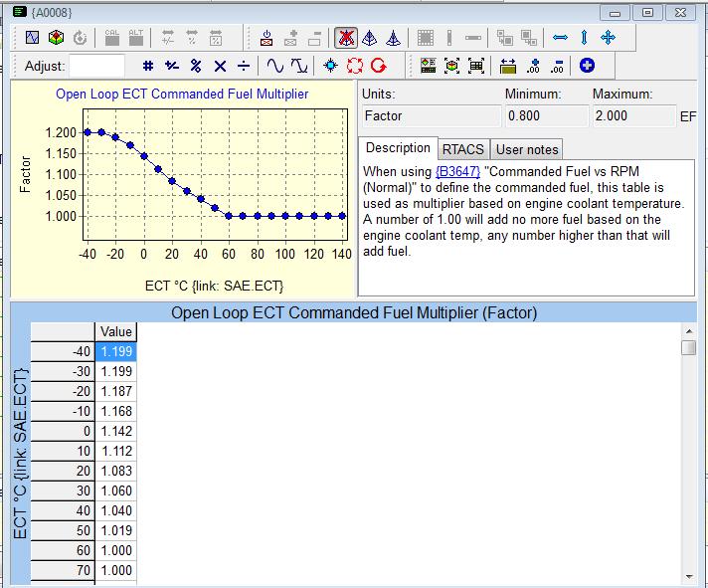Toggle the red-crossed navigation icon

346,38
